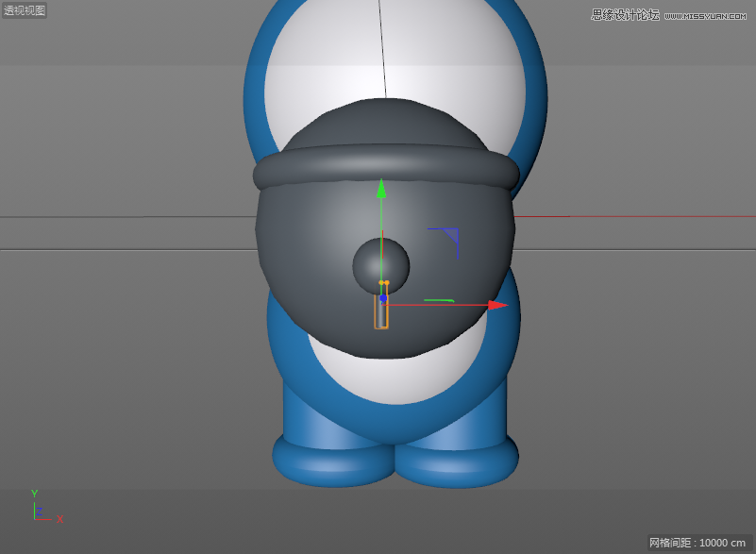Click the 网格间距 status bar readout
The image size is (756, 554).
(x=672, y=542)
